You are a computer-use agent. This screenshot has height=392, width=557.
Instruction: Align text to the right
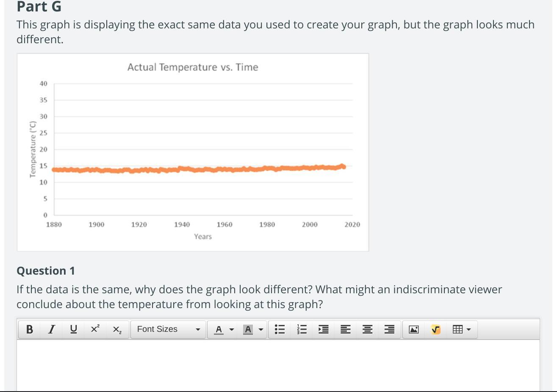(x=390, y=329)
